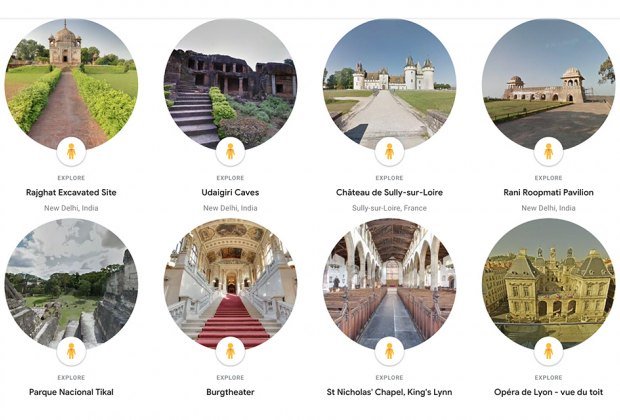This screenshot has width=620, height=420.
Task: Launch Pegman view for Parque Nacional Tikal
Action: point(71,351)
